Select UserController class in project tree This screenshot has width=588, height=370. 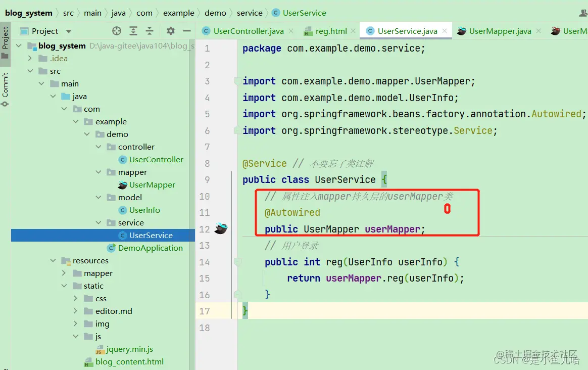156,160
